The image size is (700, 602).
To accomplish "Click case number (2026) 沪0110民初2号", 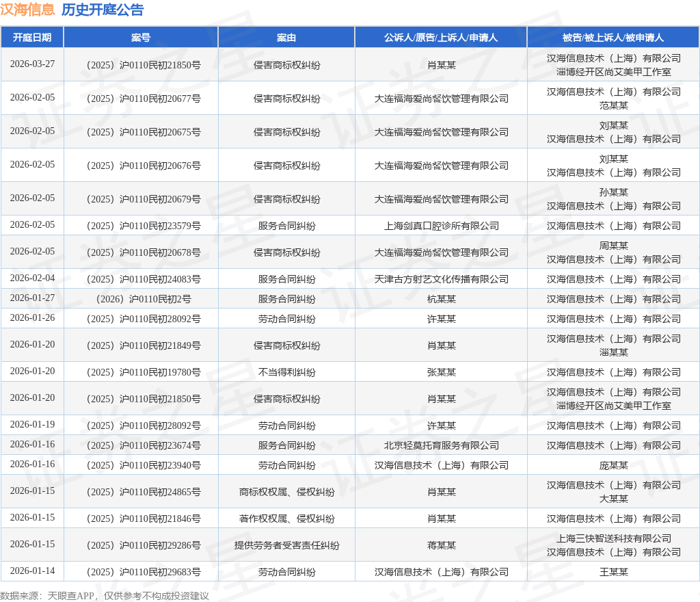I will (x=143, y=299).
